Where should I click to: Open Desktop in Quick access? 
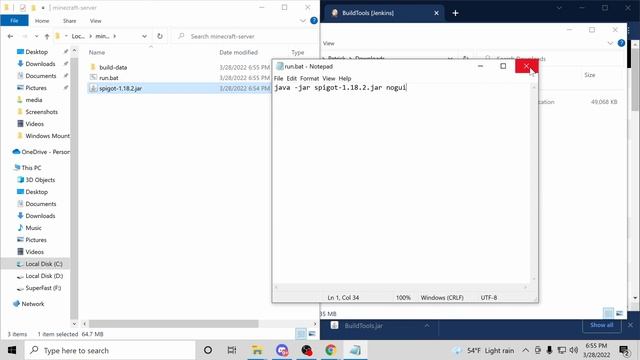pos(36,52)
